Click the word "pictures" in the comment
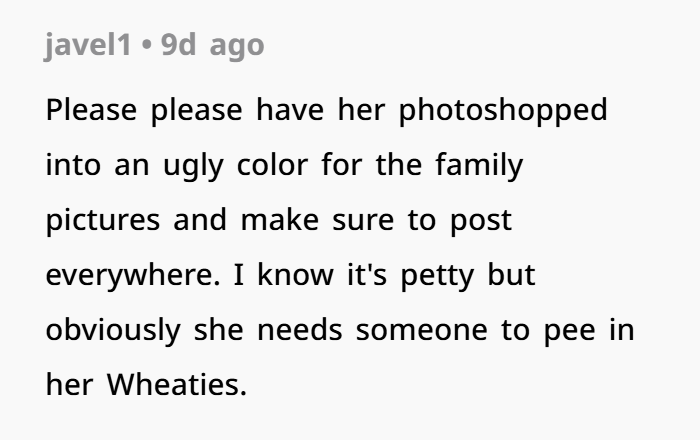 (x=100, y=220)
